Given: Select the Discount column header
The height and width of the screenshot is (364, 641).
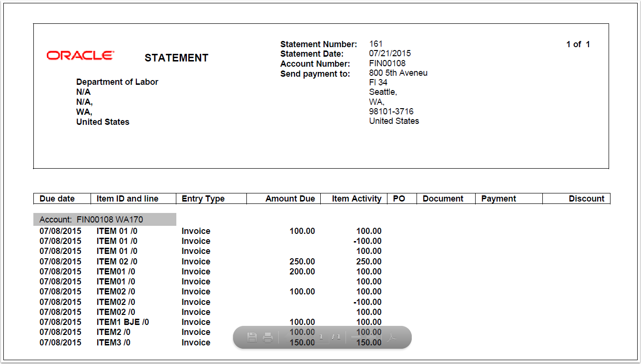Looking at the screenshot, I should point(576,199).
